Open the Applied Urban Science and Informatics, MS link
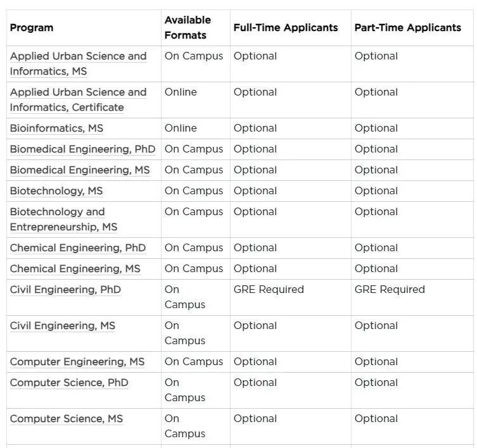This screenshot has width=477, height=448. [x=78, y=63]
